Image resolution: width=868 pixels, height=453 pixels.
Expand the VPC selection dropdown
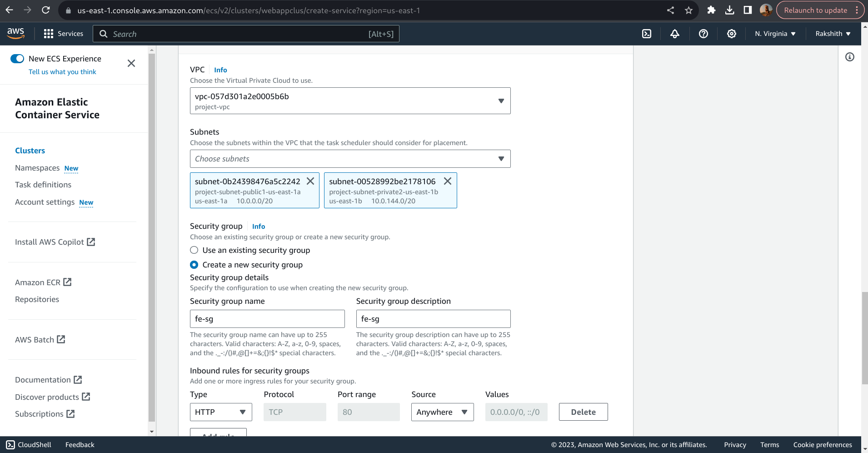pos(350,101)
